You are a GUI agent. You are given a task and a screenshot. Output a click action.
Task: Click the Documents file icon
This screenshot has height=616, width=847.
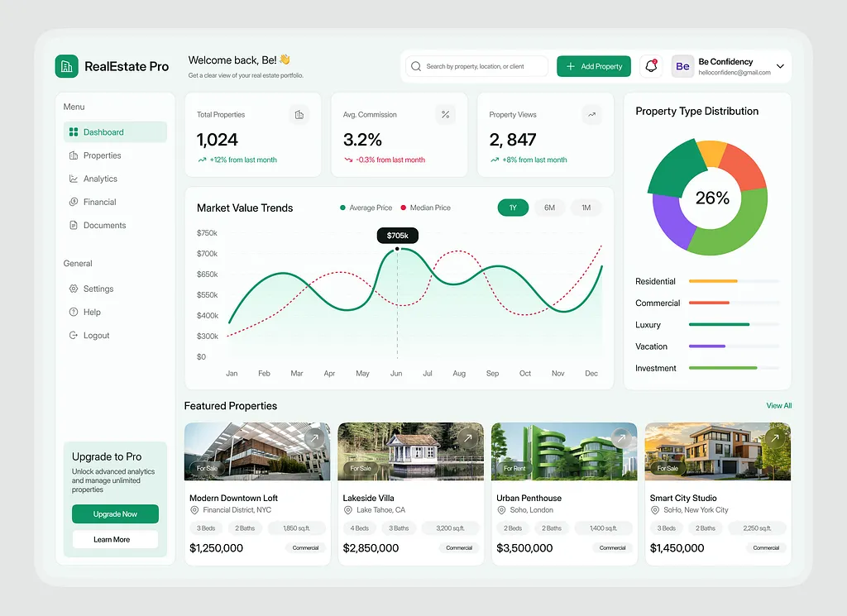[74, 225]
